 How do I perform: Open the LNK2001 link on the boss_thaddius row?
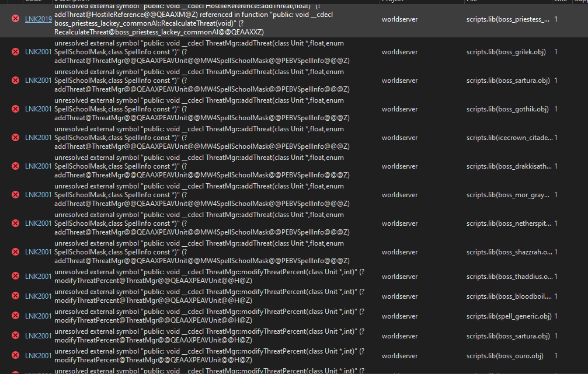pyautogui.click(x=39, y=276)
